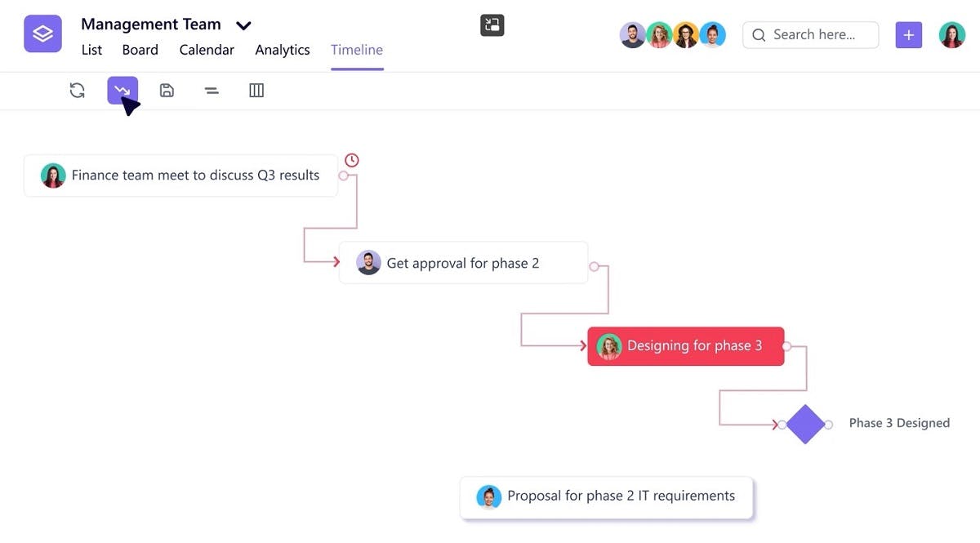Viewport: 980px width, 543px height.
Task: Click the clock icon above the Finance task
Action: coord(351,159)
